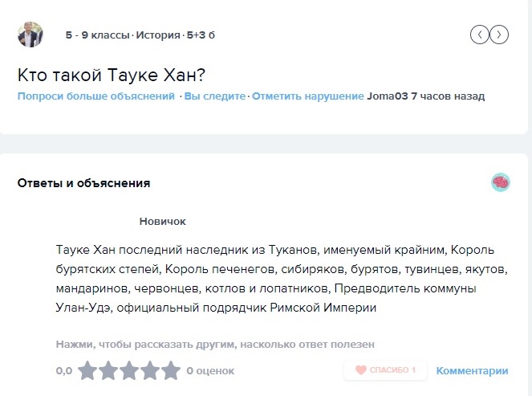Click Попроси больше объяснений link

96,96
